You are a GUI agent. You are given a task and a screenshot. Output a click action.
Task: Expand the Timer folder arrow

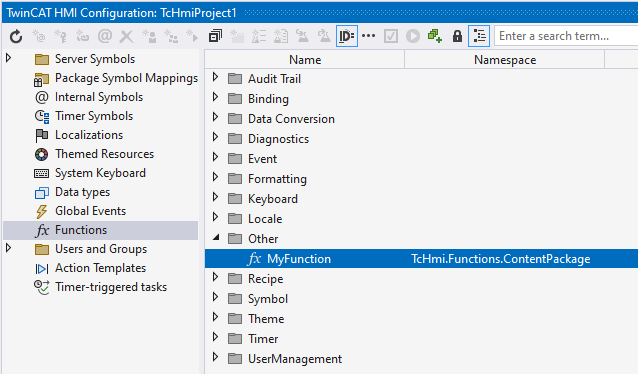point(216,337)
